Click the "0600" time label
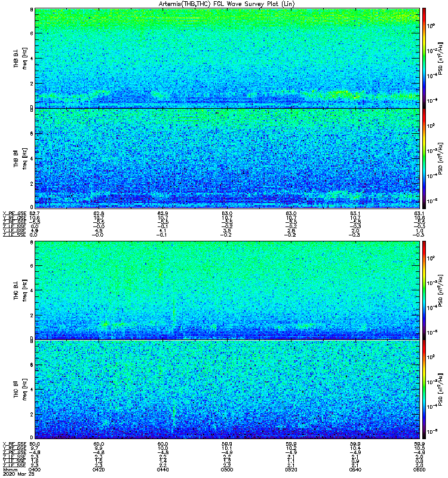The height and width of the screenshot is (478, 448). (419, 470)
